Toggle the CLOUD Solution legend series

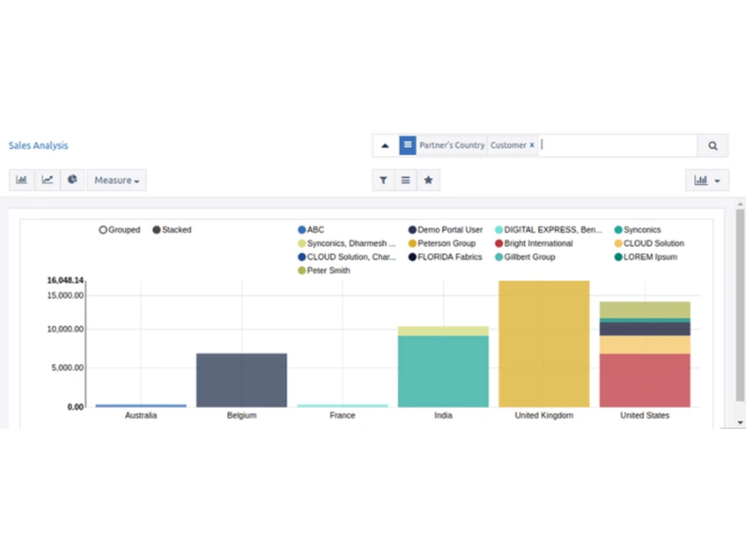650,243
